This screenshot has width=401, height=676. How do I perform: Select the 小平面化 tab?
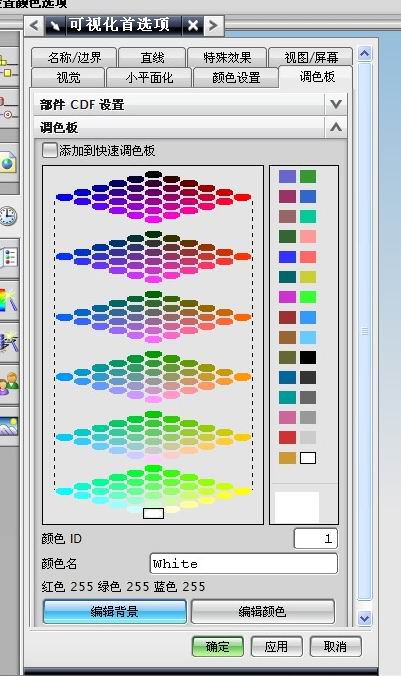coord(149,78)
